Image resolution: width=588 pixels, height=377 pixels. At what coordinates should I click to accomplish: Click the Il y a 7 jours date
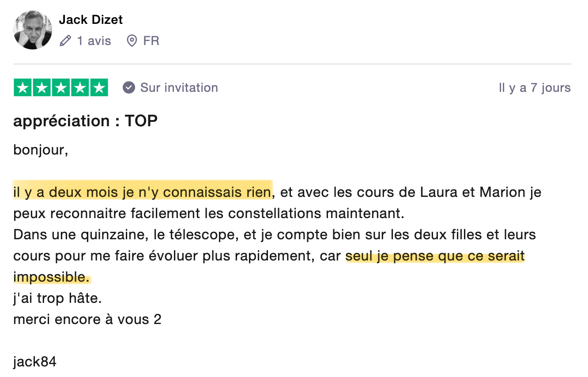[x=535, y=88]
